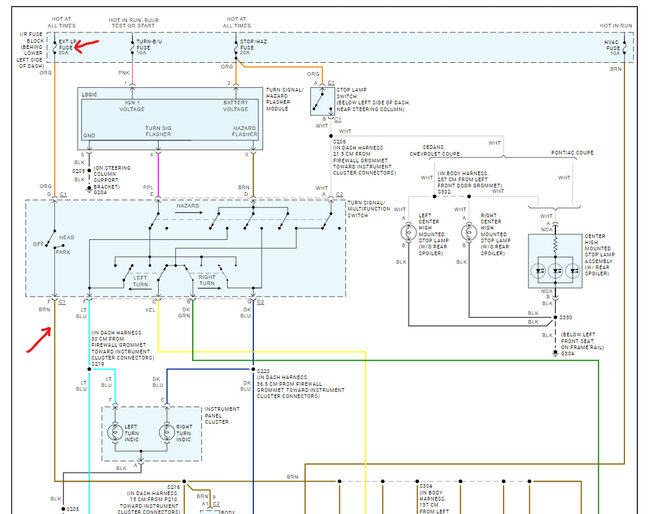Select 'TURN SIGNAL/MULTIFUNCTION SWITCH' caption

(x=369, y=209)
